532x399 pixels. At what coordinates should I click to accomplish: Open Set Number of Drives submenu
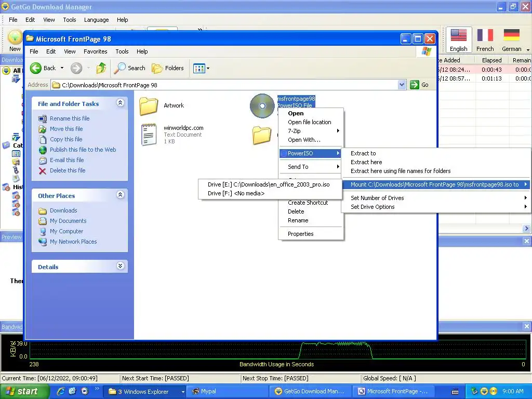pyautogui.click(x=436, y=198)
